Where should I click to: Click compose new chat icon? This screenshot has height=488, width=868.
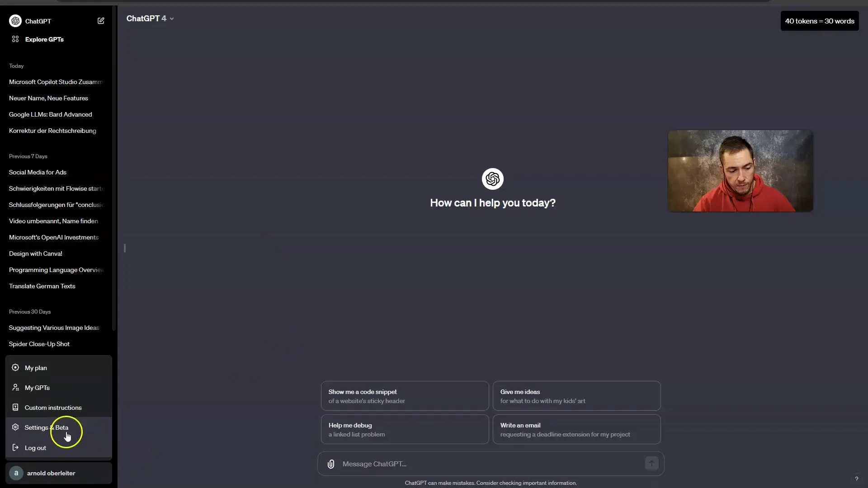[100, 20]
